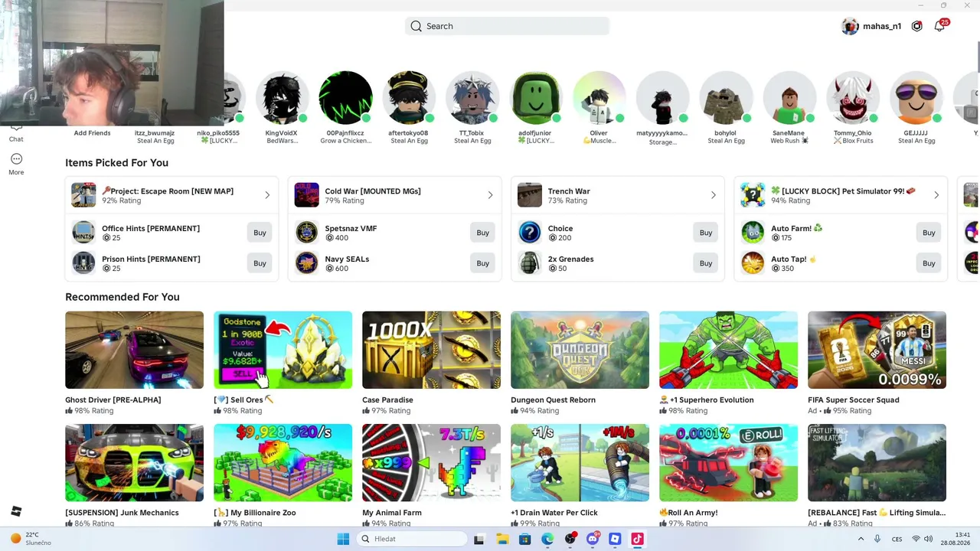Screen dimensions: 980x551
Task: Buy the Choice item
Action: 705,233
